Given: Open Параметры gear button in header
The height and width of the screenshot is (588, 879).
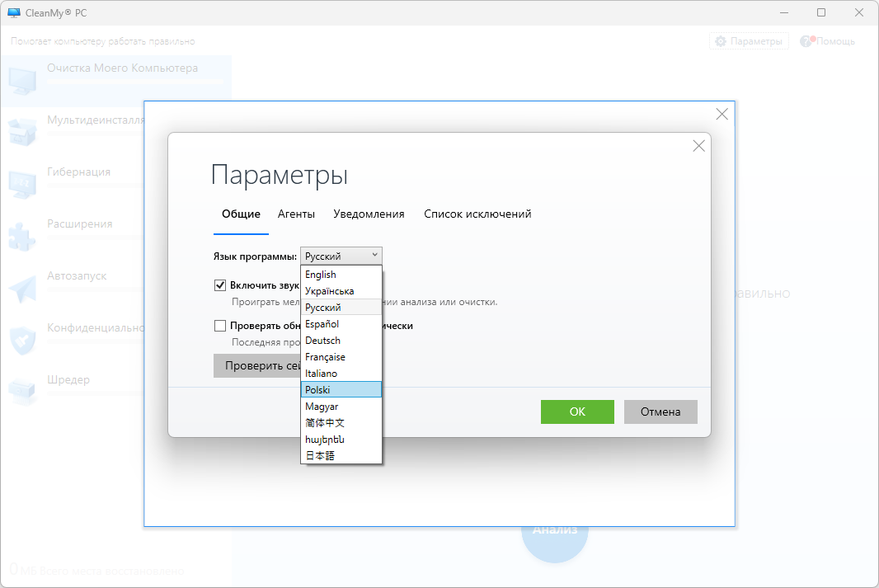Looking at the screenshot, I should click(x=749, y=41).
